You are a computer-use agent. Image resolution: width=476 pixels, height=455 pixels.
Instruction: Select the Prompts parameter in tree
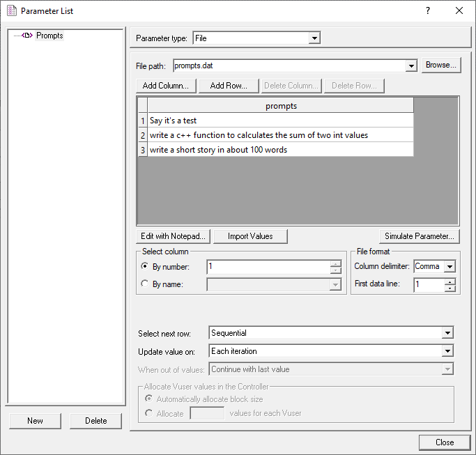click(49, 36)
